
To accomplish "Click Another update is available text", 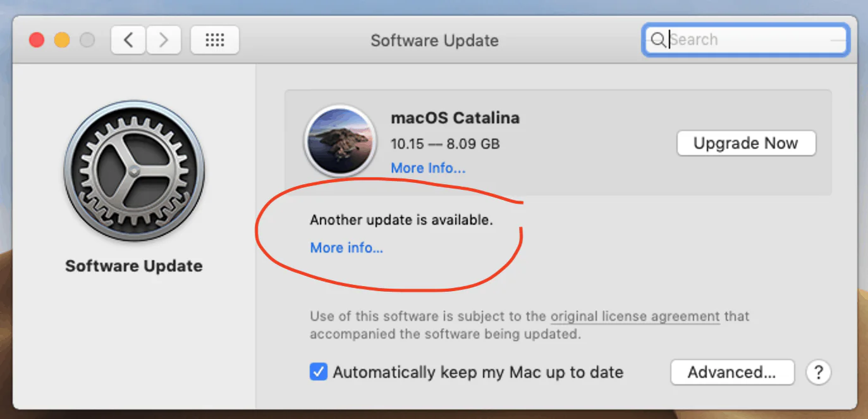I will click(x=401, y=220).
